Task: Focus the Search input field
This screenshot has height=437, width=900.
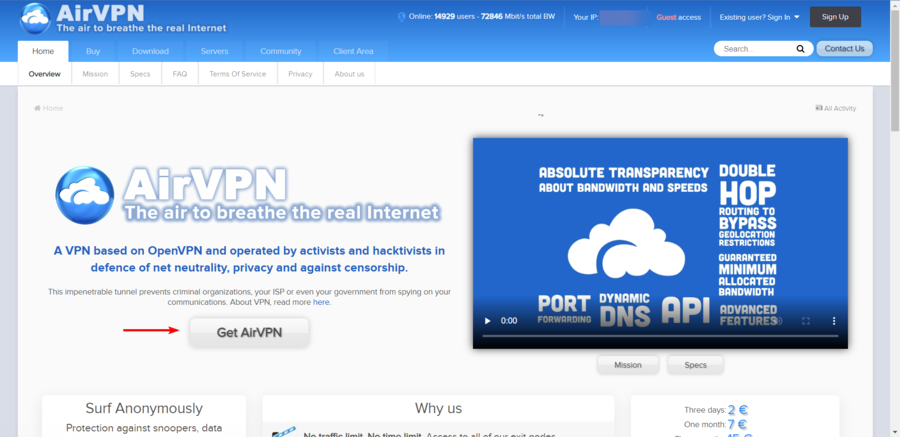Action: click(752, 49)
